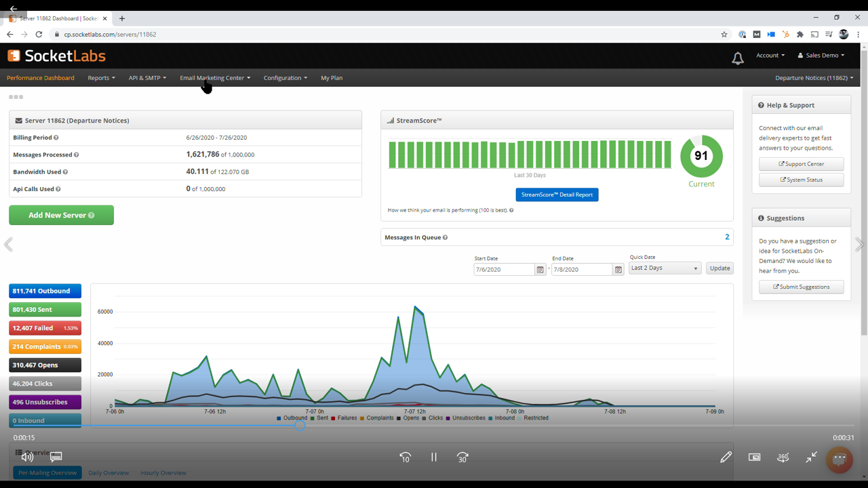
Task: Open the End Date calendar picker
Action: tap(618, 269)
